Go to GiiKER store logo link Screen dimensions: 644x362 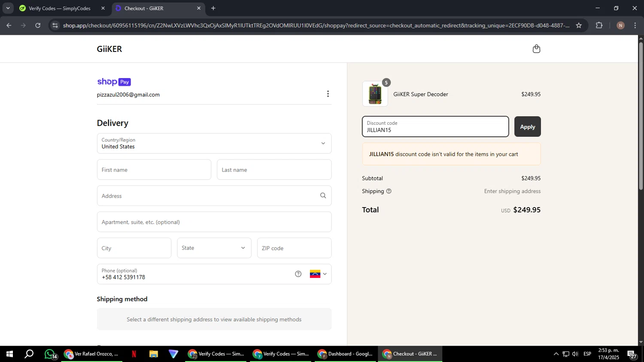pyautogui.click(x=109, y=49)
